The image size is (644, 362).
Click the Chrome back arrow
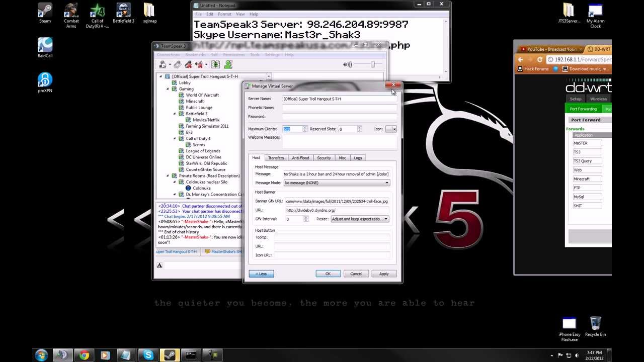(520, 59)
